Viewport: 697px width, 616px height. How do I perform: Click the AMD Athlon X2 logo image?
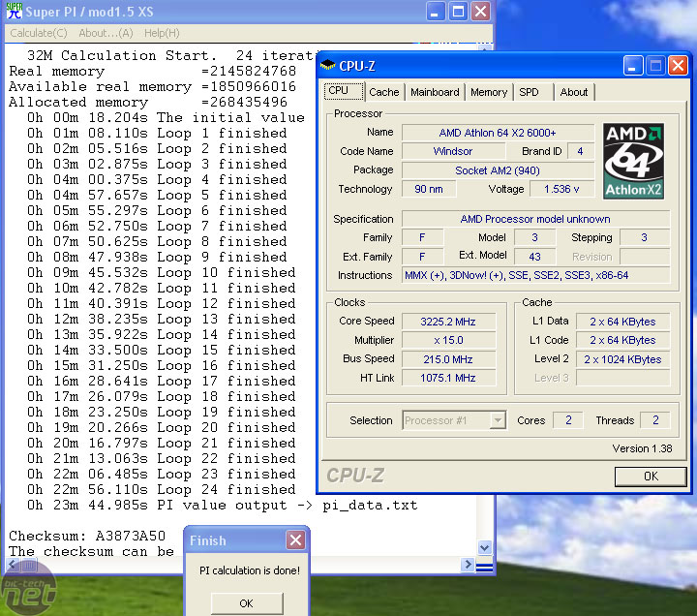point(633,161)
